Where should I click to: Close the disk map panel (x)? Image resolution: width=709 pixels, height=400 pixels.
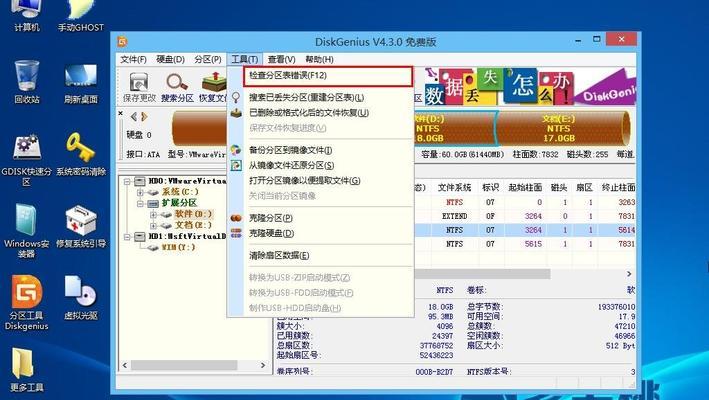tap(121, 113)
